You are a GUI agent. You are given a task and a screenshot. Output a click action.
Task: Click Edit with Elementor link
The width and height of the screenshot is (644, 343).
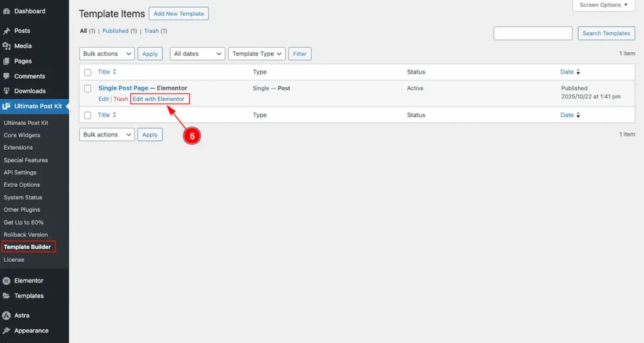[x=159, y=99]
